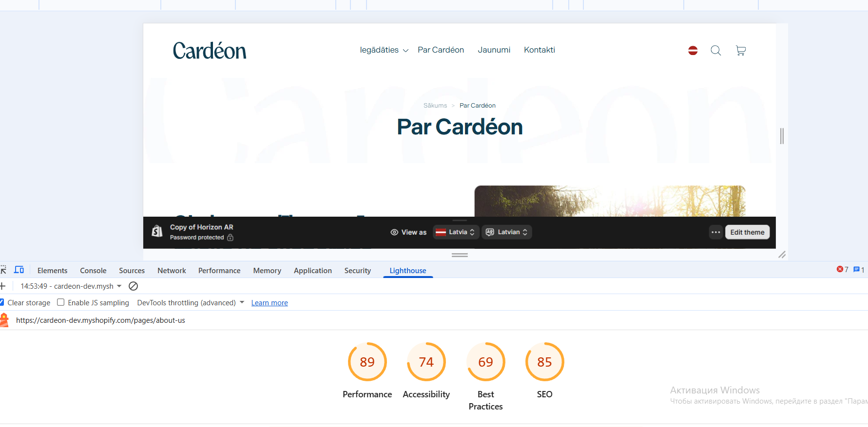
Task: Click the Performance score gauge 89
Action: [367, 362]
